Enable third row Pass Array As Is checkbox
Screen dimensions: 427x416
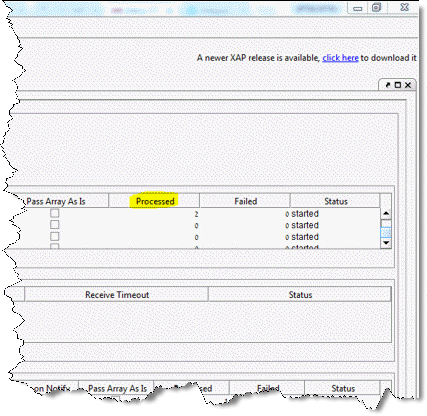tap(55, 236)
